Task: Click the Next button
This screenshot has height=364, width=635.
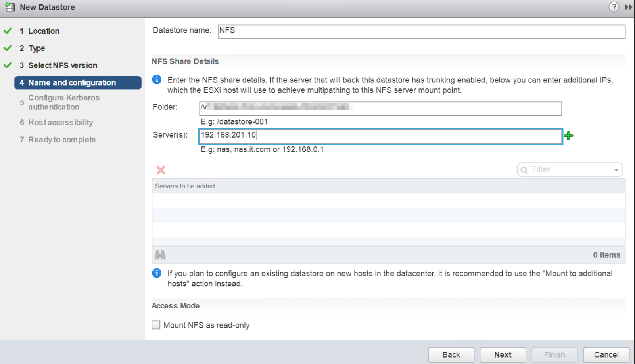Action: pos(503,355)
